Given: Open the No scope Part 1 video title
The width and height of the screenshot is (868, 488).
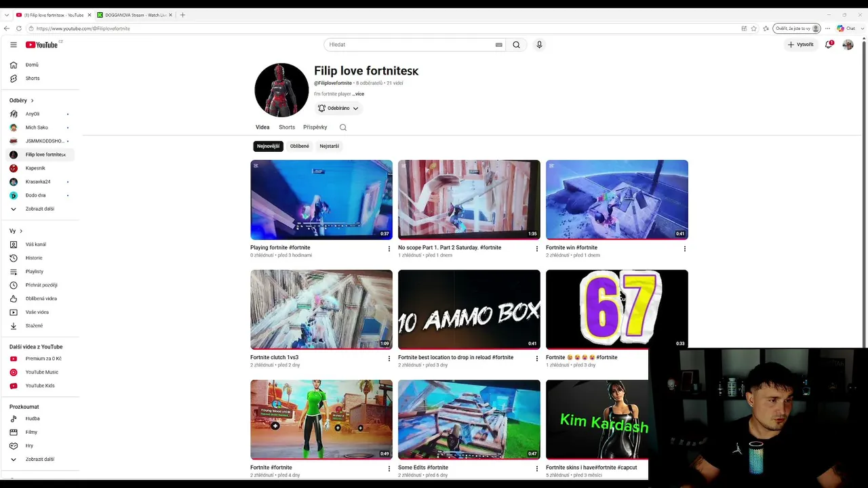Looking at the screenshot, I should click(450, 248).
